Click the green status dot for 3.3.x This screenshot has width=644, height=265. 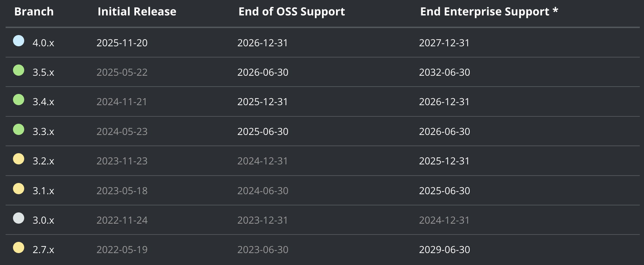(19, 129)
